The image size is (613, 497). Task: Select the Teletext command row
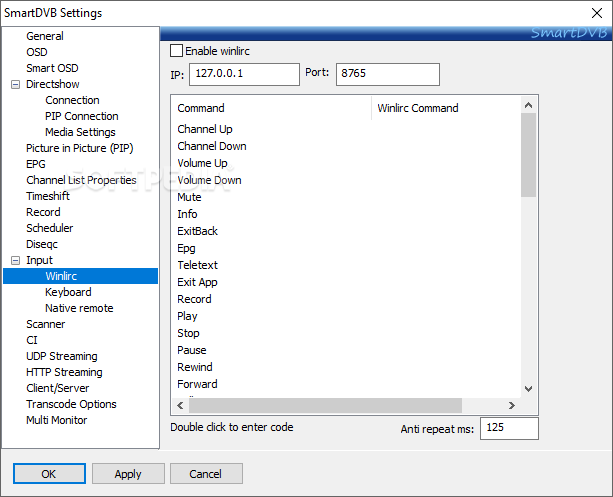tap(197, 265)
